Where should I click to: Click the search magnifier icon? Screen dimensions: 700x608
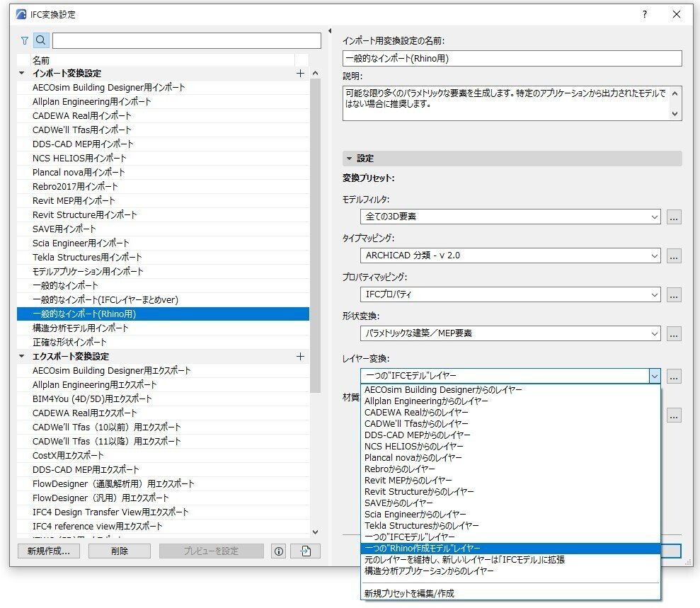click(40, 40)
